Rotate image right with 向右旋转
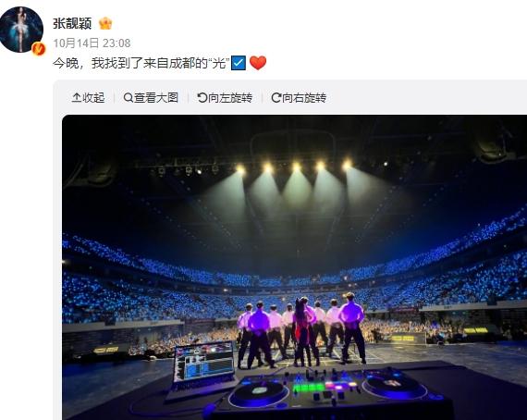The image size is (527, 420). tap(299, 98)
